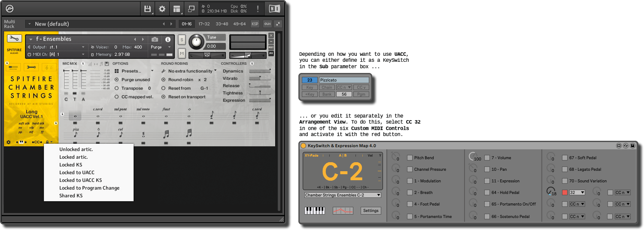
Task: Select the col articulation note
Action: pos(121,134)
